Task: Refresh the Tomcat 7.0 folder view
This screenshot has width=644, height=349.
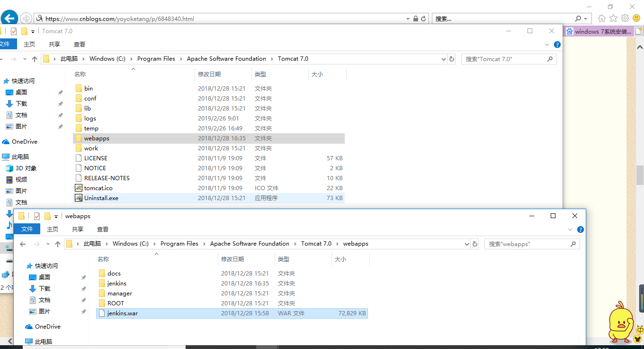Action: 452,59
